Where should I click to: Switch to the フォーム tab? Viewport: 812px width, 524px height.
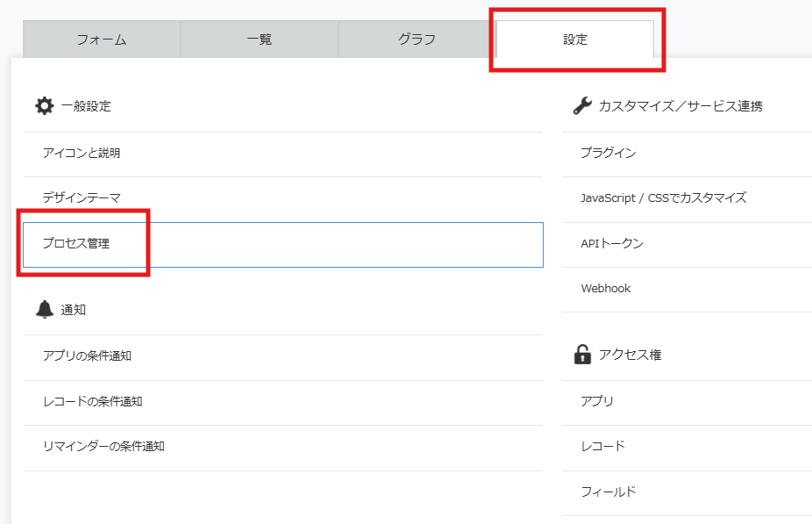click(102, 39)
